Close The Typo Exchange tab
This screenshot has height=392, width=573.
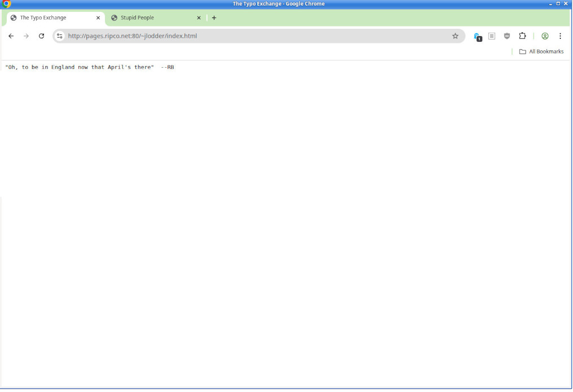pos(98,18)
